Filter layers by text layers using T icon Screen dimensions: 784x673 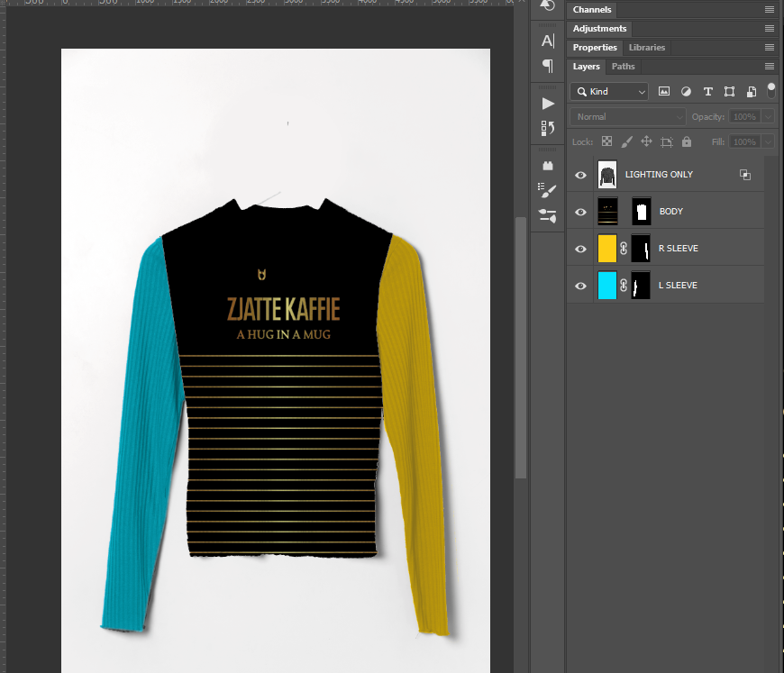click(707, 91)
